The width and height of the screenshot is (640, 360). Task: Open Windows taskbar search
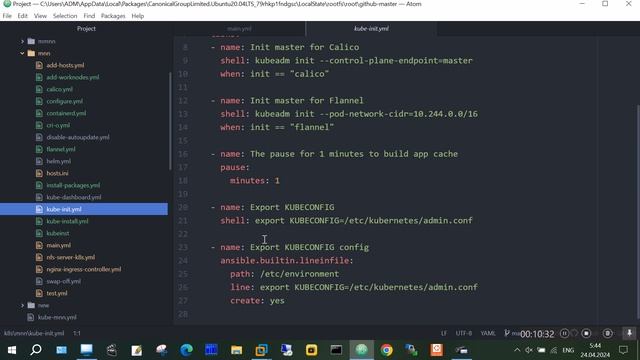(x=36, y=350)
